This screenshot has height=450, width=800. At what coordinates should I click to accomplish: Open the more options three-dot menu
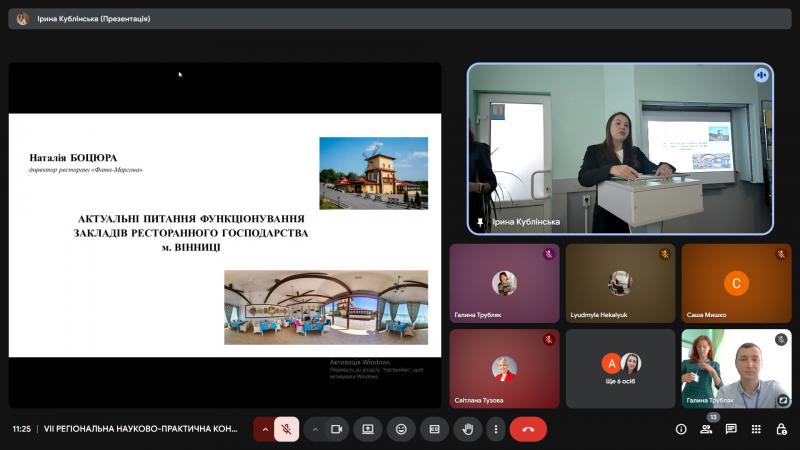click(495, 429)
